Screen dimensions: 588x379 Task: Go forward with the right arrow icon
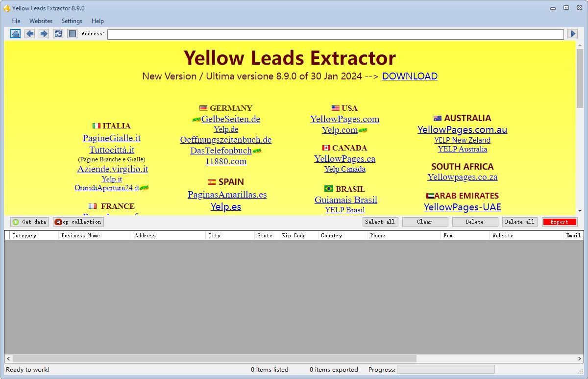coord(44,33)
